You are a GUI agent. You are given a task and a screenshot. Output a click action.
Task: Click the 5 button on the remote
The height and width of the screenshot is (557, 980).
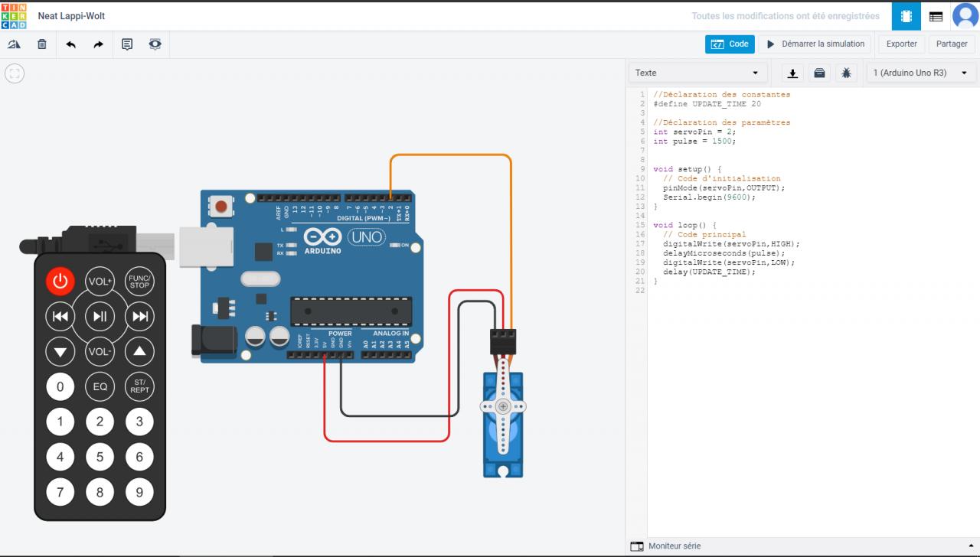pyautogui.click(x=100, y=457)
